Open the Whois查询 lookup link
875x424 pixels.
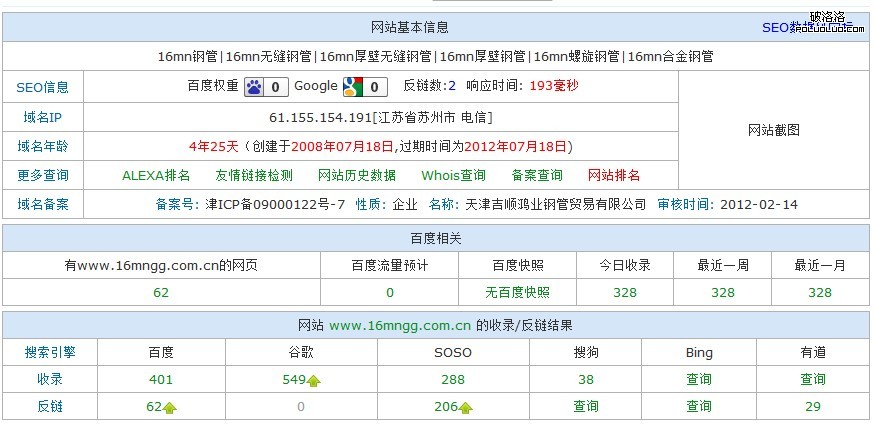tap(453, 175)
